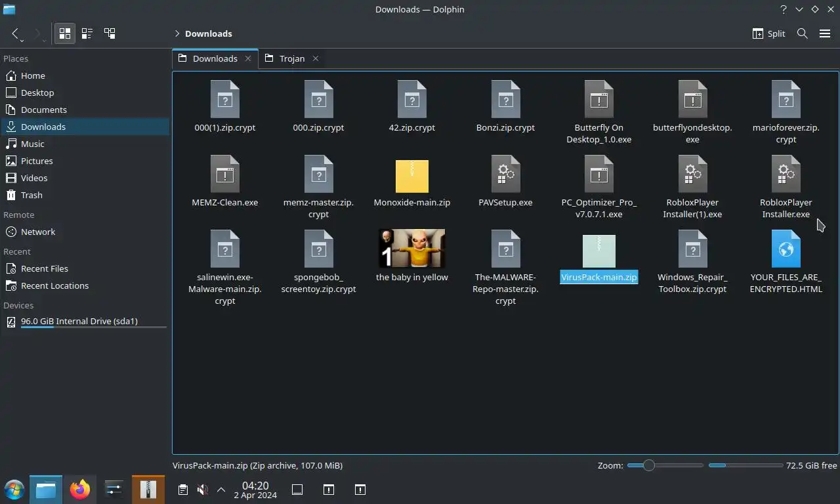Select VirusPack-main.zip archive icon
Viewport: 840px width, 504px height.
click(598, 251)
